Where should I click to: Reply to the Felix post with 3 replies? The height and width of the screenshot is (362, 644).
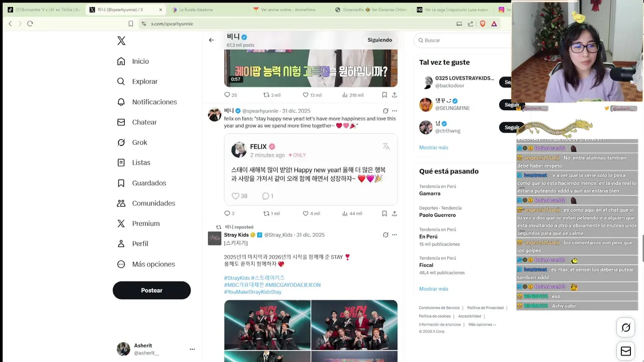(x=229, y=213)
